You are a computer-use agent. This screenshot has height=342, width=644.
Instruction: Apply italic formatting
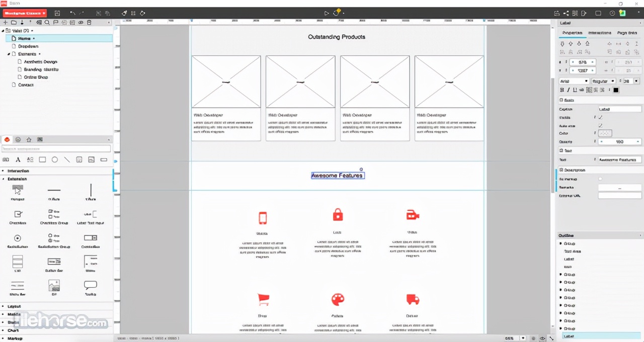point(569,90)
